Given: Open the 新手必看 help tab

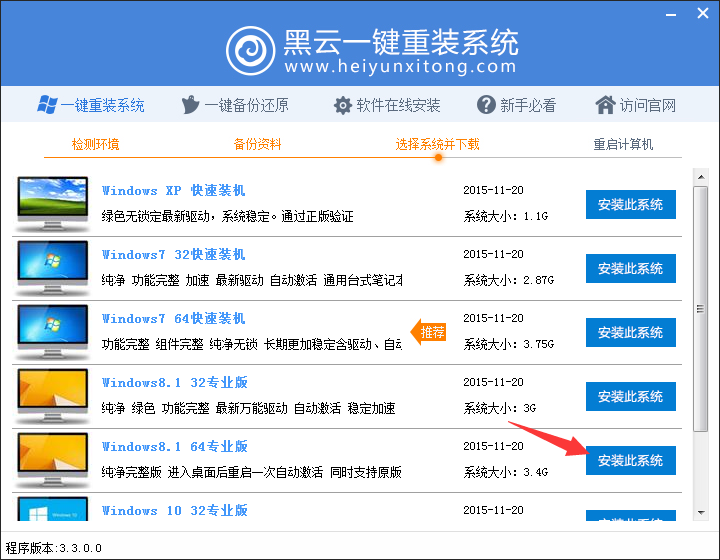Looking at the screenshot, I should click(517, 105).
